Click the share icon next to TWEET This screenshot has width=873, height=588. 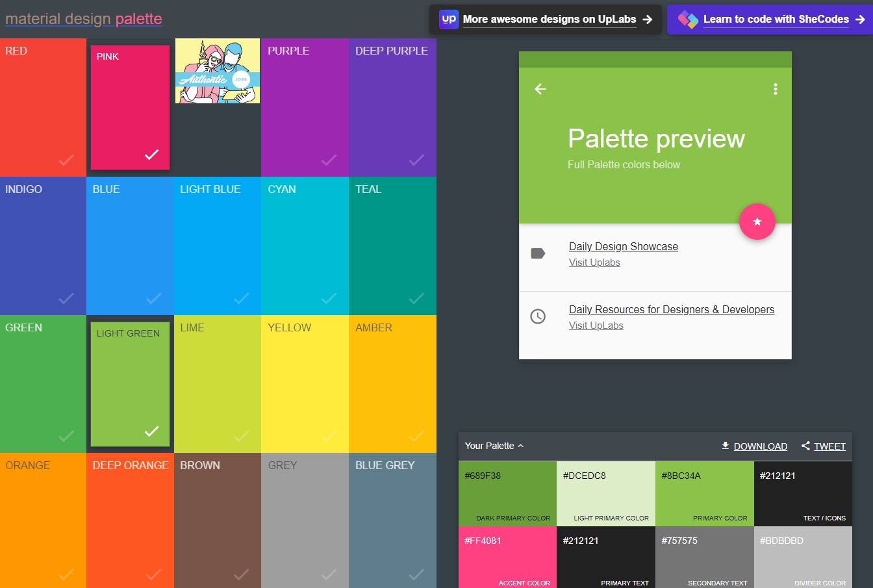tap(805, 446)
